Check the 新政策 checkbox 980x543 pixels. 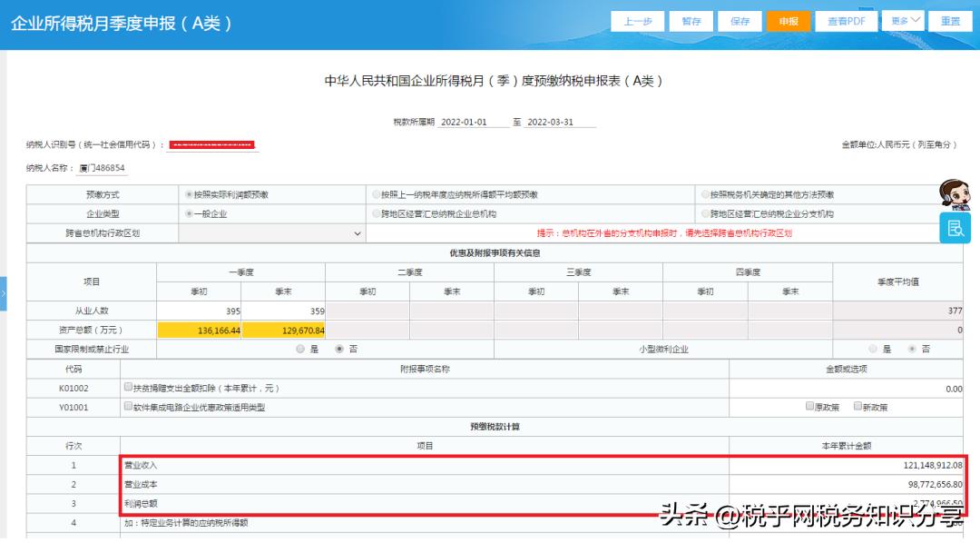point(857,406)
